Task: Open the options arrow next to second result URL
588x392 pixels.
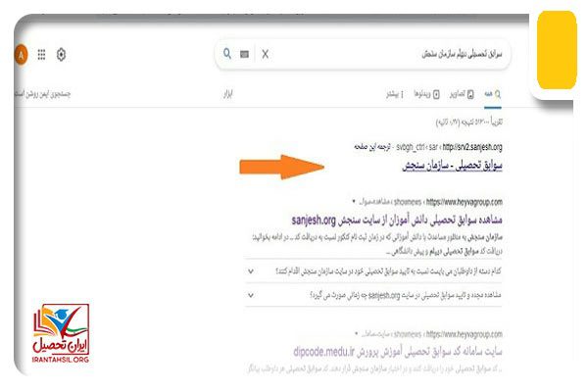Action: 354,202
